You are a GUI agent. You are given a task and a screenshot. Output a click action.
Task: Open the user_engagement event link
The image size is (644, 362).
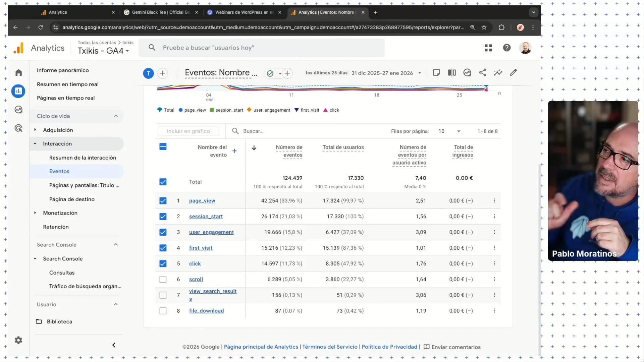click(211, 232)
